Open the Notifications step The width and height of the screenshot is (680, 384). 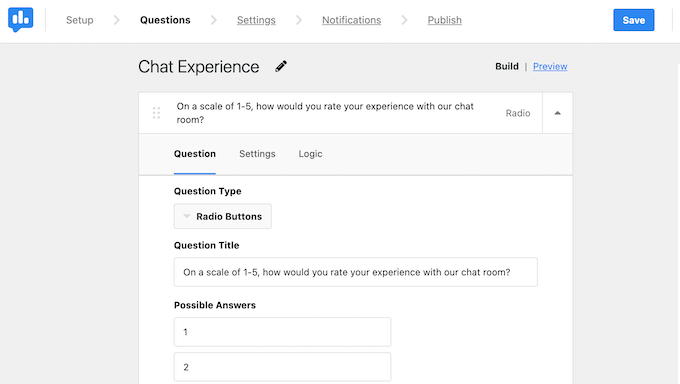pyautogui.click(x=352, y=20)
